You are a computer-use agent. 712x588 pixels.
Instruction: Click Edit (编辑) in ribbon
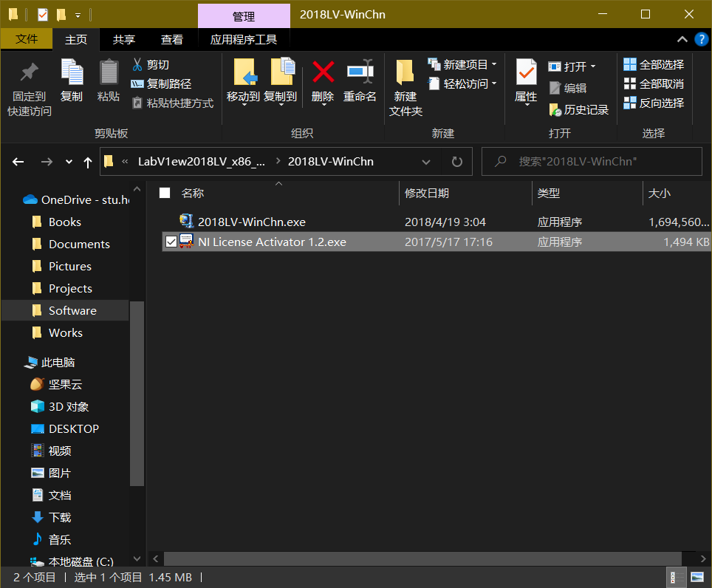tap(568, 88)
